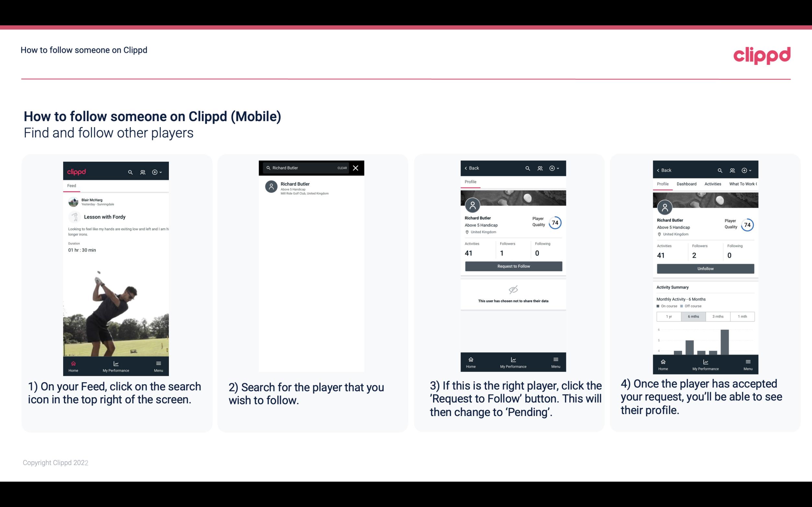Select the Dashboard tab on profile page
Screen dimensions: 812x507
point(687,184)
